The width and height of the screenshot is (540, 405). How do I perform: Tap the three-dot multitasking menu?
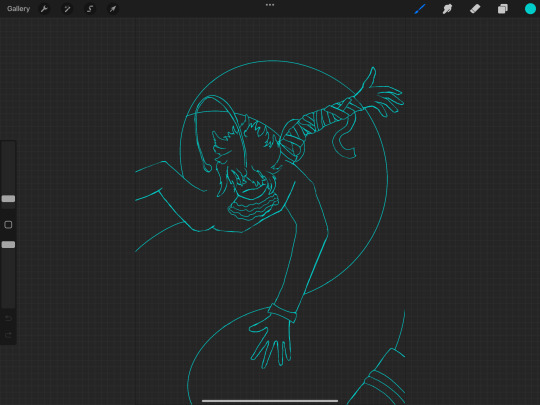270,5
